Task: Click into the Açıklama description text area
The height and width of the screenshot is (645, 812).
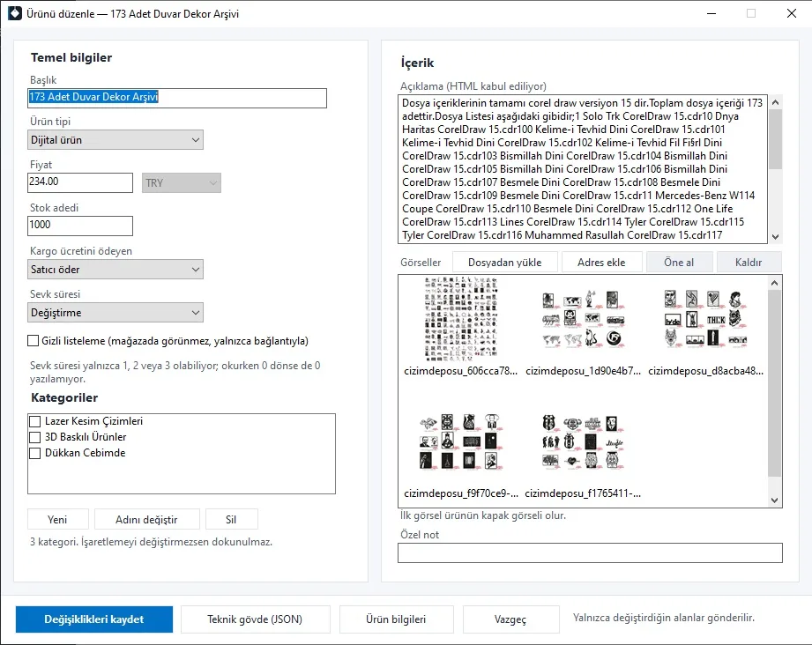Action: (x=583, y=169)
